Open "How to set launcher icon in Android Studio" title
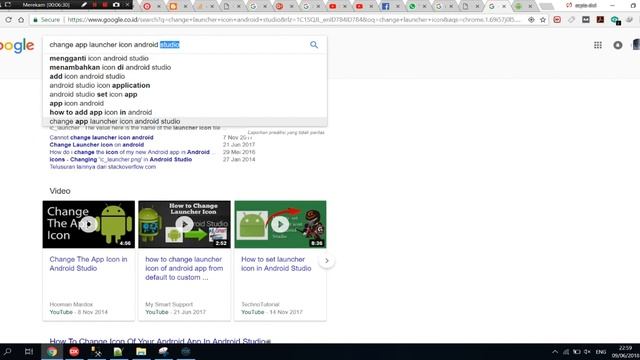 click(276, 264)
